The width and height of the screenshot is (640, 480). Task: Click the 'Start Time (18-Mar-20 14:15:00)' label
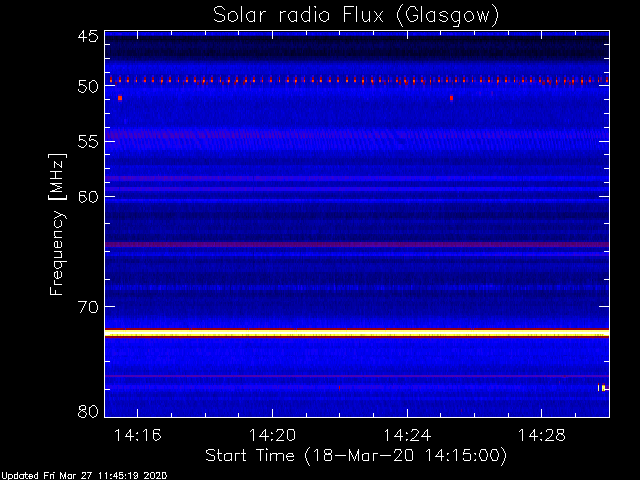[356, 455]
